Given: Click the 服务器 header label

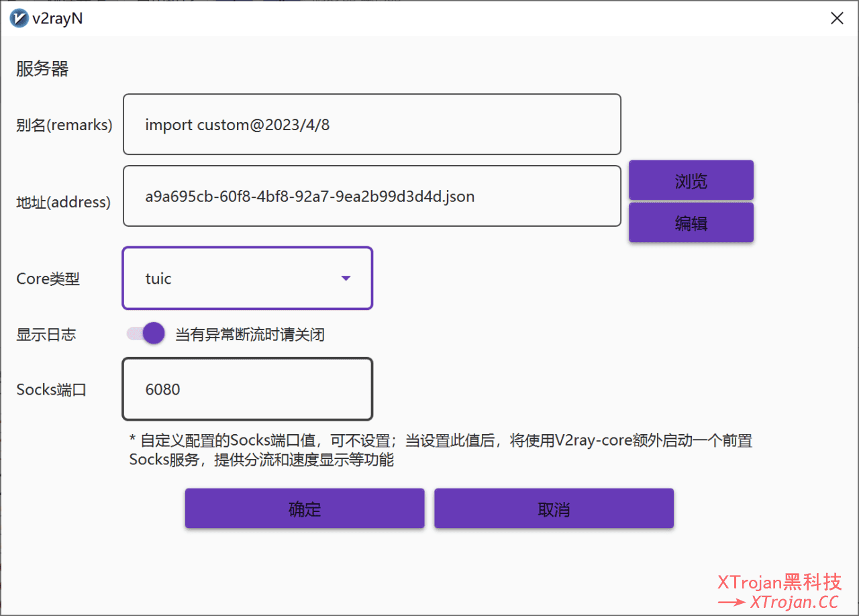Looking at the screenshot, I should (x=42, y=68).
